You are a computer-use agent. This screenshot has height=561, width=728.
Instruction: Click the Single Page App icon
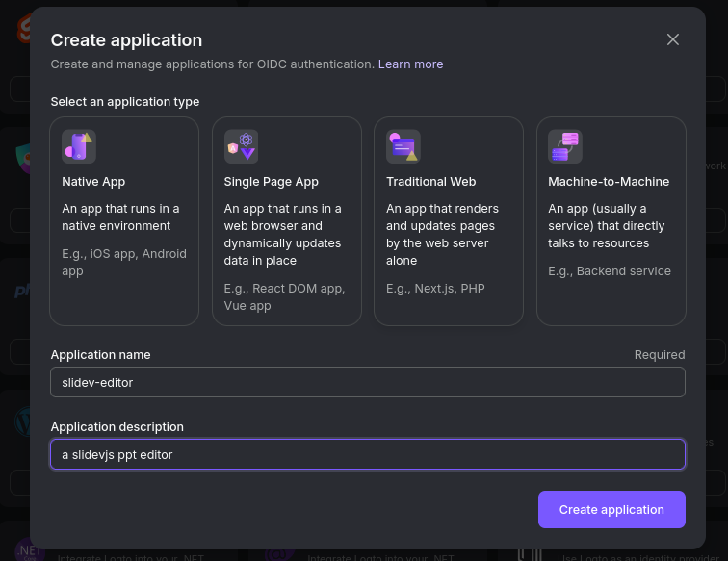coord(241,147)
